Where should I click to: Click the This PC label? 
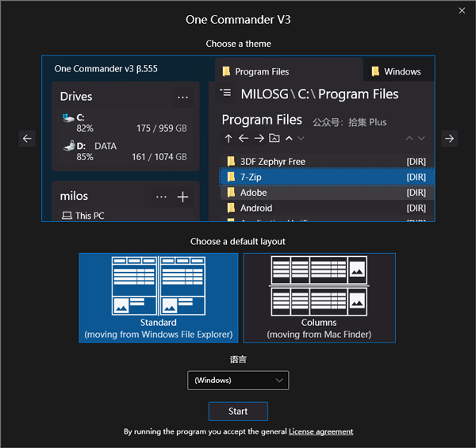90,216
